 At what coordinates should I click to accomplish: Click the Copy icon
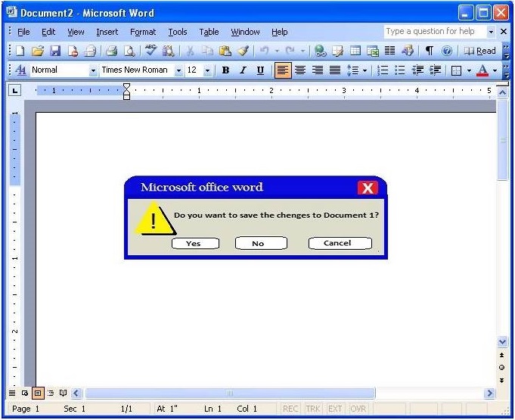[x=207, y=51]
